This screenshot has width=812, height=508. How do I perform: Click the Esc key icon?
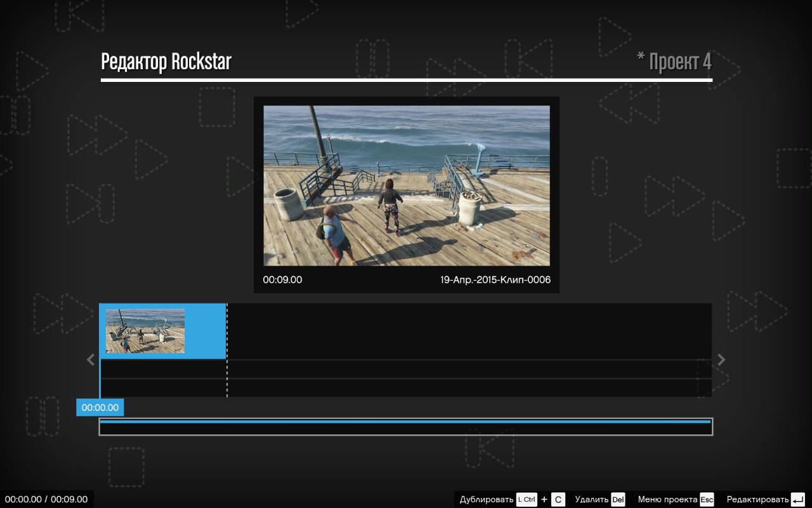707,500
